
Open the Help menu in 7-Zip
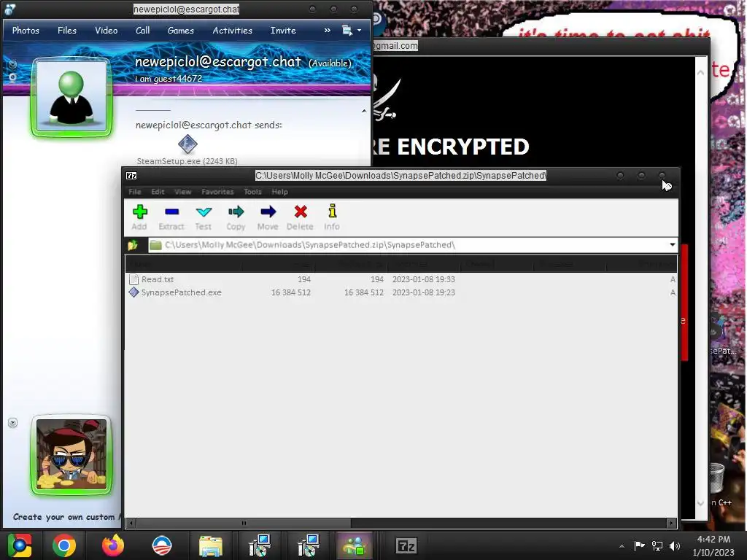279,192
